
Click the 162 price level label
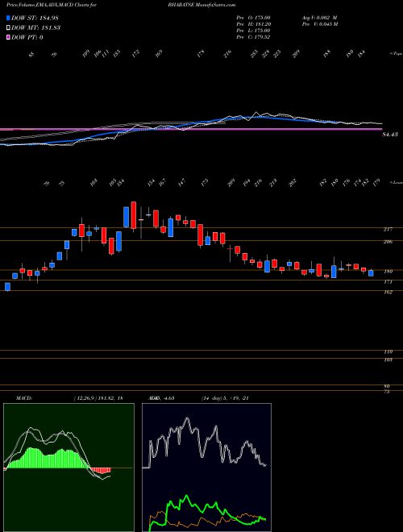point(388,292)
